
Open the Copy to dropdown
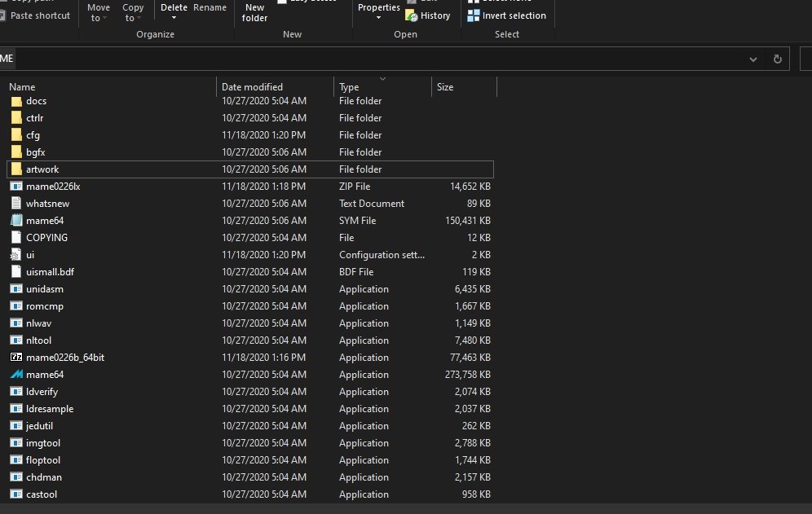coord(133,12)
